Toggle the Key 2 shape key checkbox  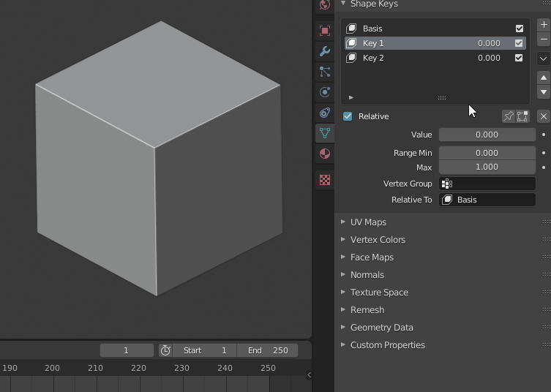(519, 58)
